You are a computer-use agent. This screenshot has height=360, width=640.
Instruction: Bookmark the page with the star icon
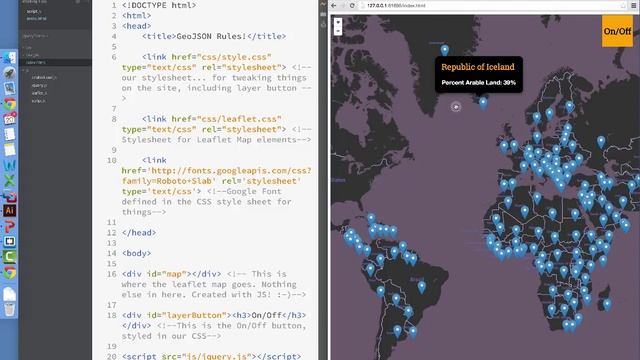coord(623,6)
